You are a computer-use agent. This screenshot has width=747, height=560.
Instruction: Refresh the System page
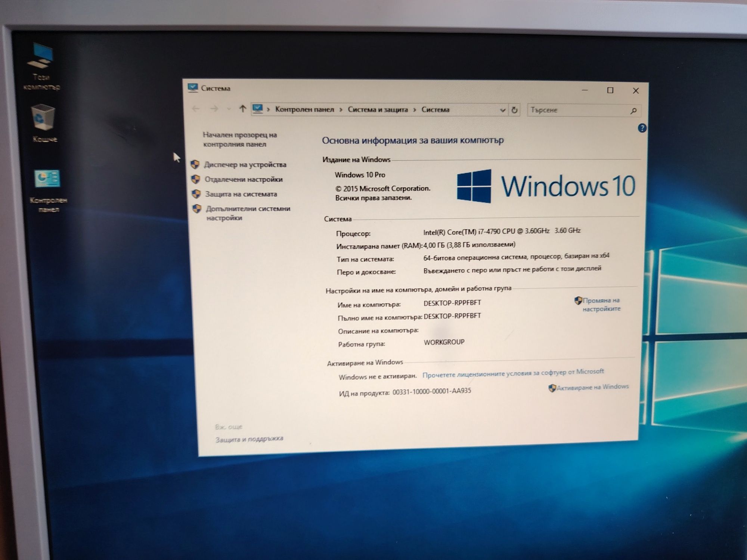(514, 110)
